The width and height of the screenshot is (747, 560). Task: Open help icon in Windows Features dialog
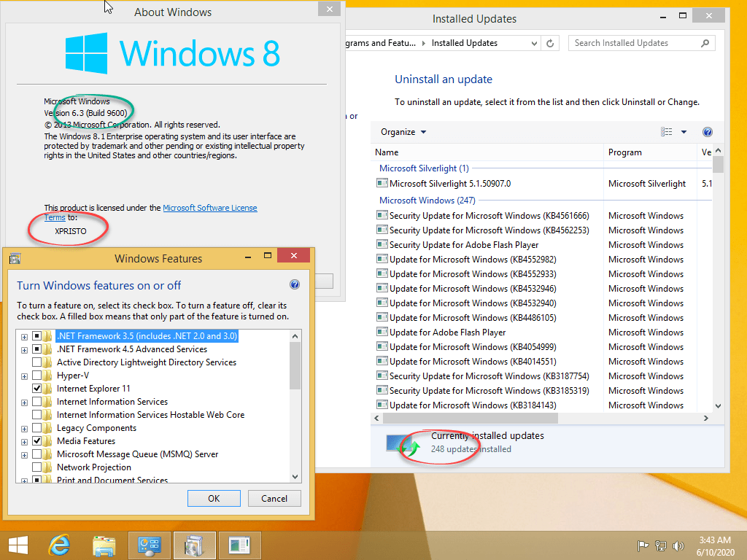295,285
